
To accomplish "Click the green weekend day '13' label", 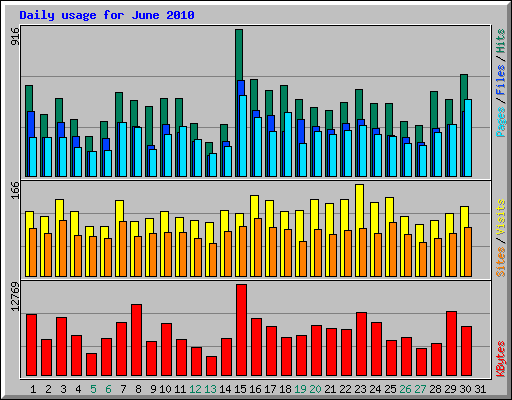I will click(x=210, y=389).
